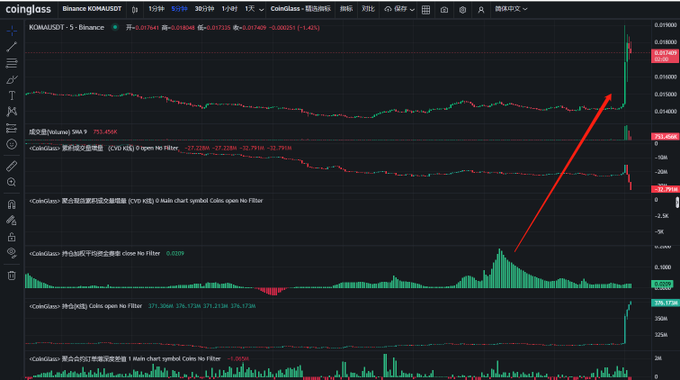Switch to 1天 interval

point(250,9)
